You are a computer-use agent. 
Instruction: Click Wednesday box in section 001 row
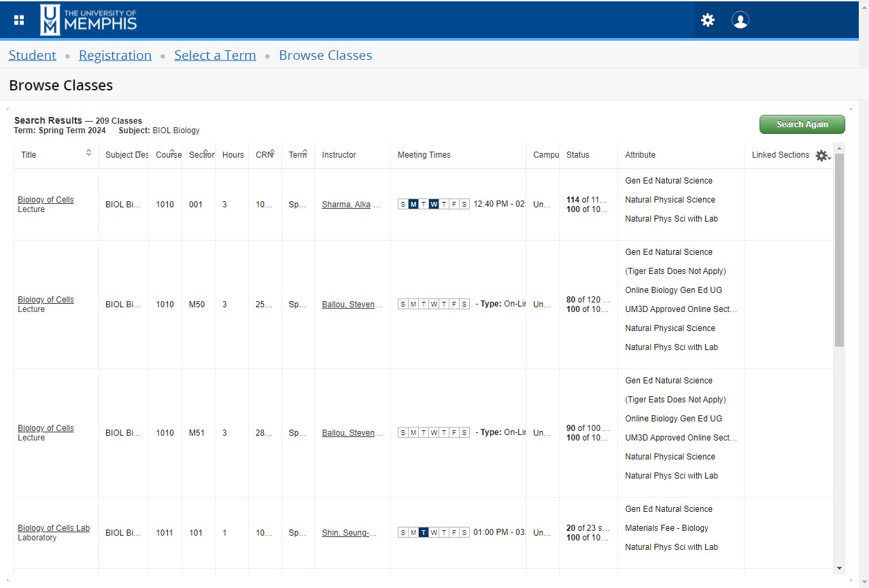point(434,205)
